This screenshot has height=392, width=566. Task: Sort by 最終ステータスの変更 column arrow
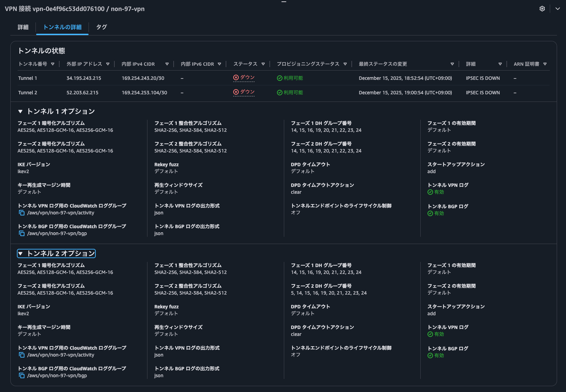click(452, 64)
